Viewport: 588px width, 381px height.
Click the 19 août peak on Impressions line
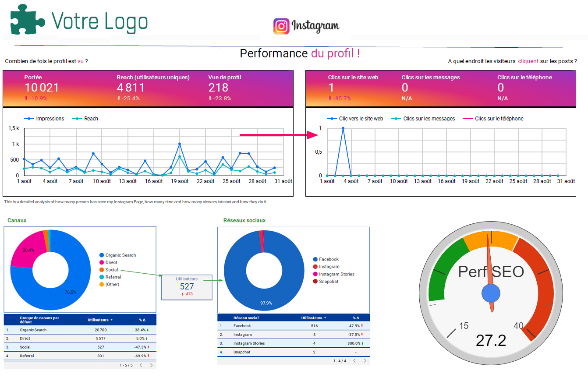point(180,144)
